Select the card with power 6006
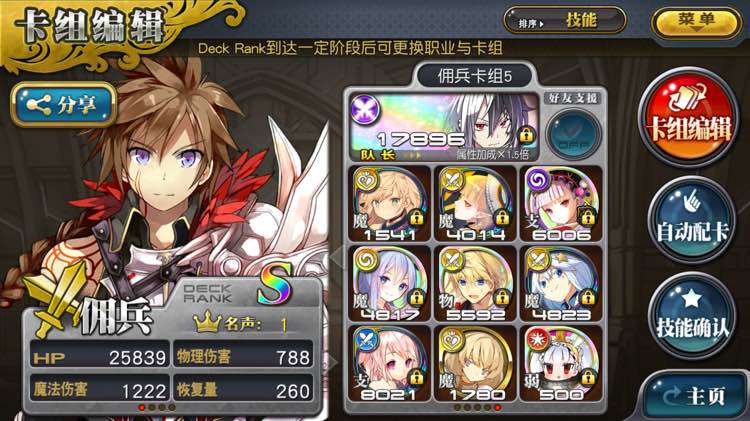This screenshot has height=421, width=750. point(561,203)
